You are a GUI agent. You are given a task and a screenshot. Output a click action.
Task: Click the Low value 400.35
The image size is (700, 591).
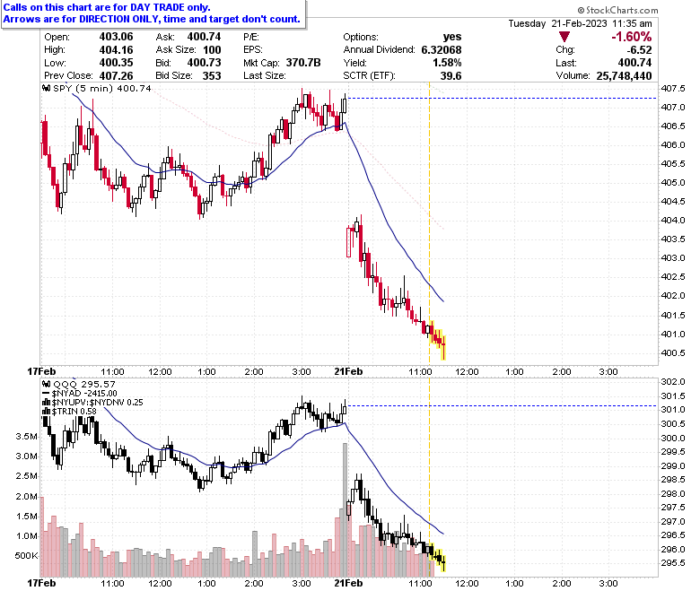(x=116, y=63)
